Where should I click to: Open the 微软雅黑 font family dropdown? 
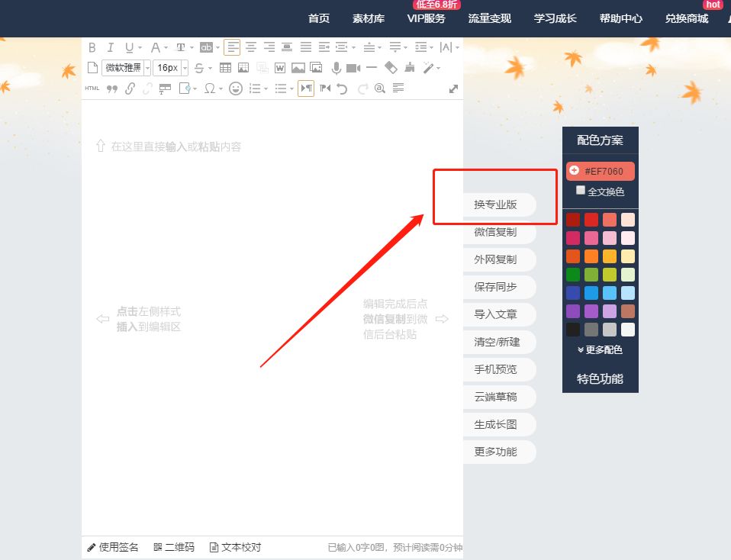(124, 67)
